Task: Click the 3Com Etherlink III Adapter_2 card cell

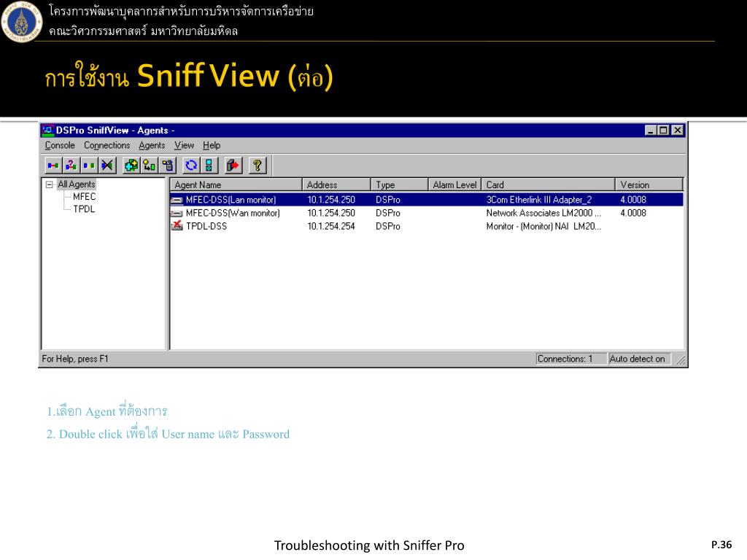Action: coord(539,200)
